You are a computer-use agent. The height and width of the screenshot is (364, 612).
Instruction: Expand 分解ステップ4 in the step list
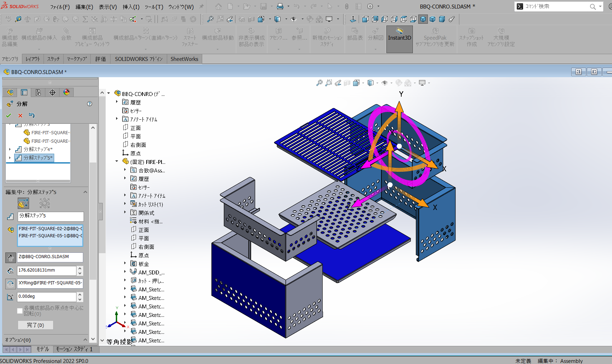[x=10, y=149]
